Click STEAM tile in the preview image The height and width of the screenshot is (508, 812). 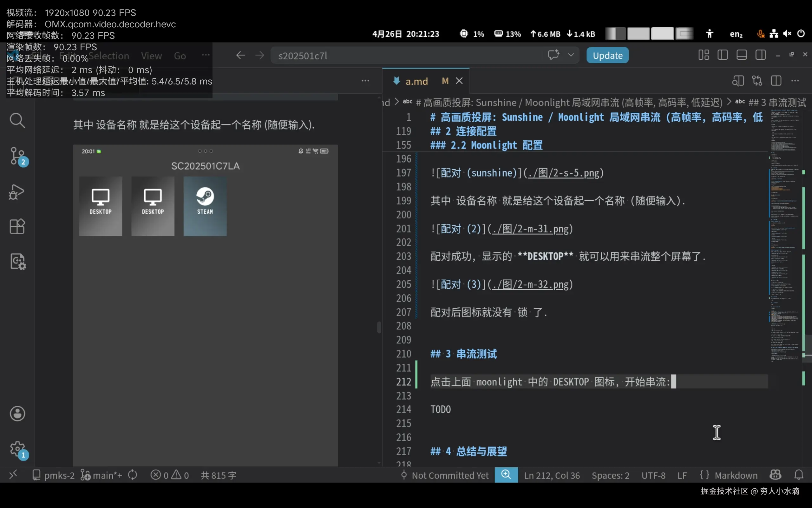205,206
